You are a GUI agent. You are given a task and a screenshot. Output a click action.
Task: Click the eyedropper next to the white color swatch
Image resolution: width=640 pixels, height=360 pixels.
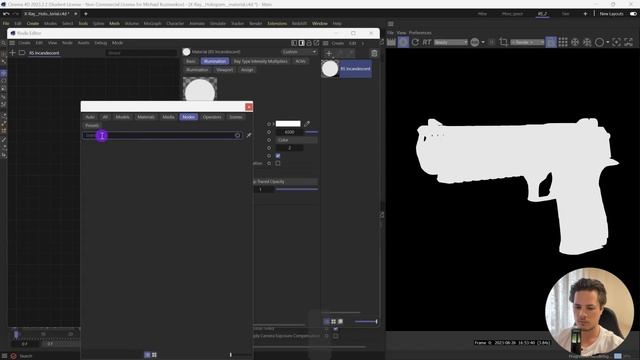click(x=307, y=124)
